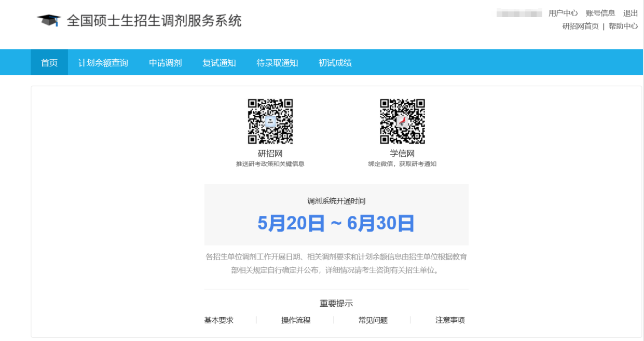This screenshot has height=341, width=644.
Task: Click 基本要求 under 重要提示
Action: 219,320
